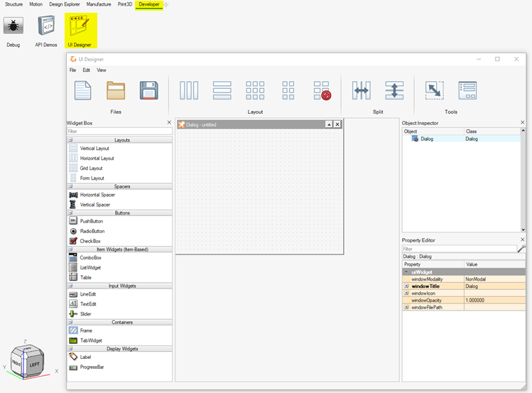Expand the windowTitle property row

(406, 286)
